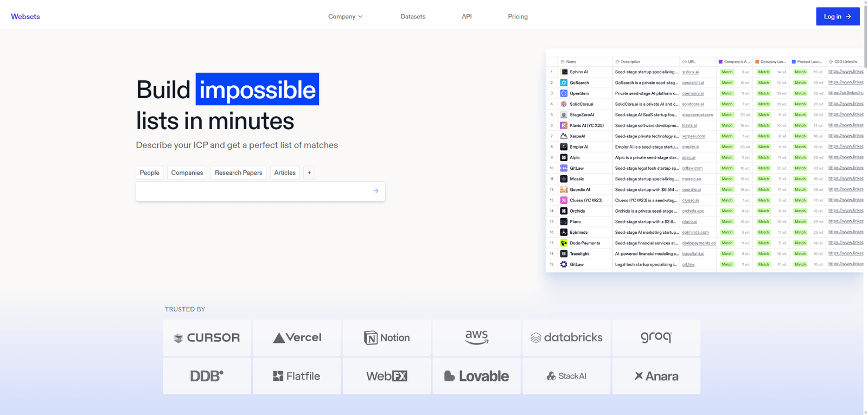The image size is (868, 415).
Task: Select the People search category
Action: pyautogui.click(x=150, y=173)
